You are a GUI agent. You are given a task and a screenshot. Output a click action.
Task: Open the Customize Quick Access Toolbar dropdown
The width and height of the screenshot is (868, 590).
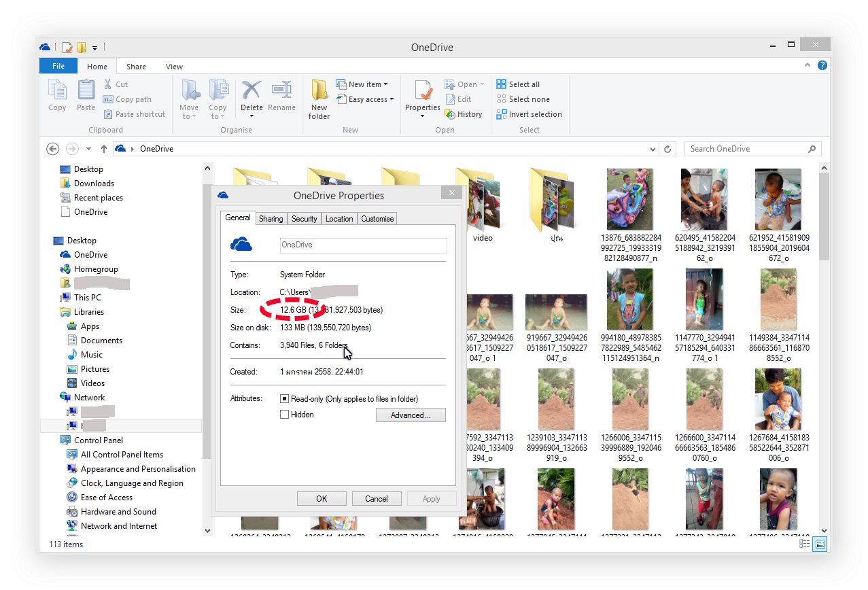point(95,48)
